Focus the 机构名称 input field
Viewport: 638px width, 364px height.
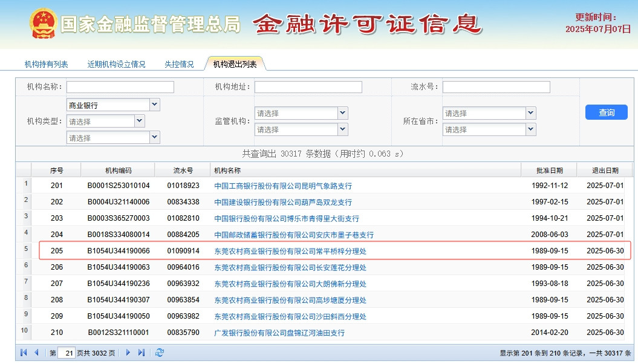[120, 87]
